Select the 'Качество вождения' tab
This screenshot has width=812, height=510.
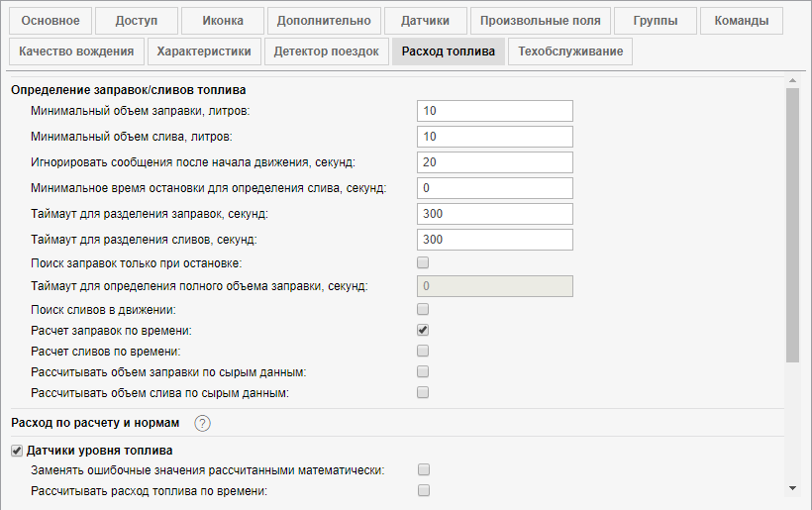click(x=75, y=51)
